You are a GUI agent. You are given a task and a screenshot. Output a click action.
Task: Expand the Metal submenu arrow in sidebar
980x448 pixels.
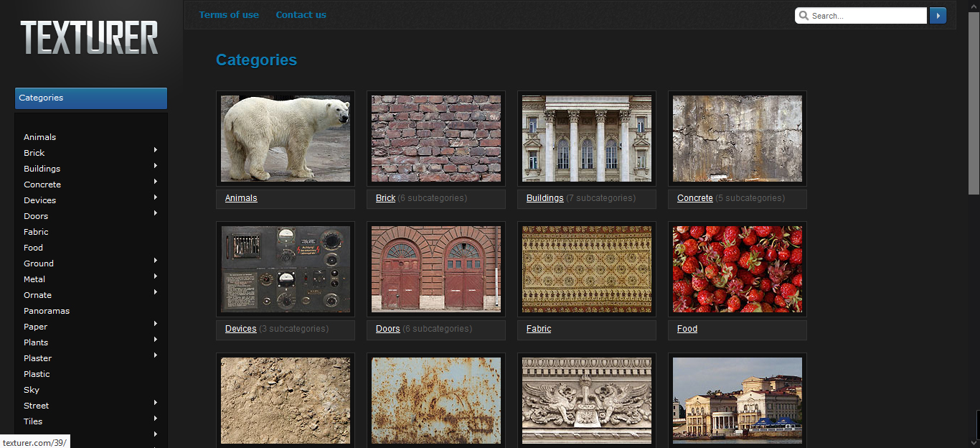pyautogui.click(x=155, y=276)
